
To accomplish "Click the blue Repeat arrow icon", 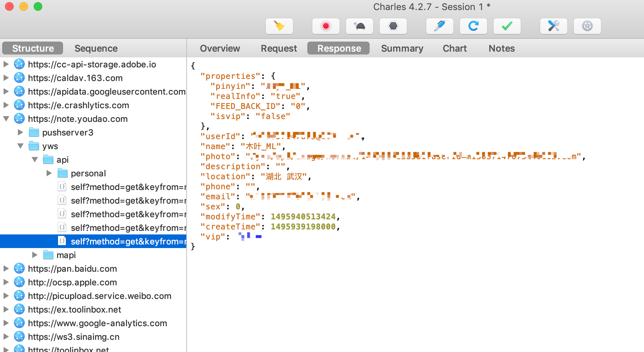I will [x=474, y=26].
